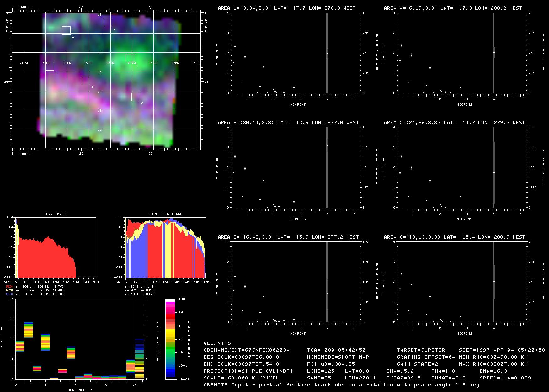The width and height of the screenshot is (549, 392).
Task: Select the AREA 2 spectrum plot title
Action: pyautogui.click(x=288, y=122)
